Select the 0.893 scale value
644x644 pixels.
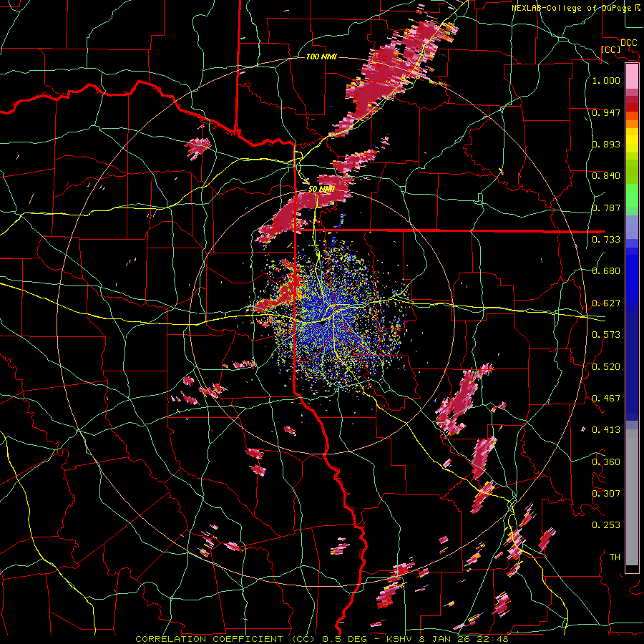[x=606, y=144]
